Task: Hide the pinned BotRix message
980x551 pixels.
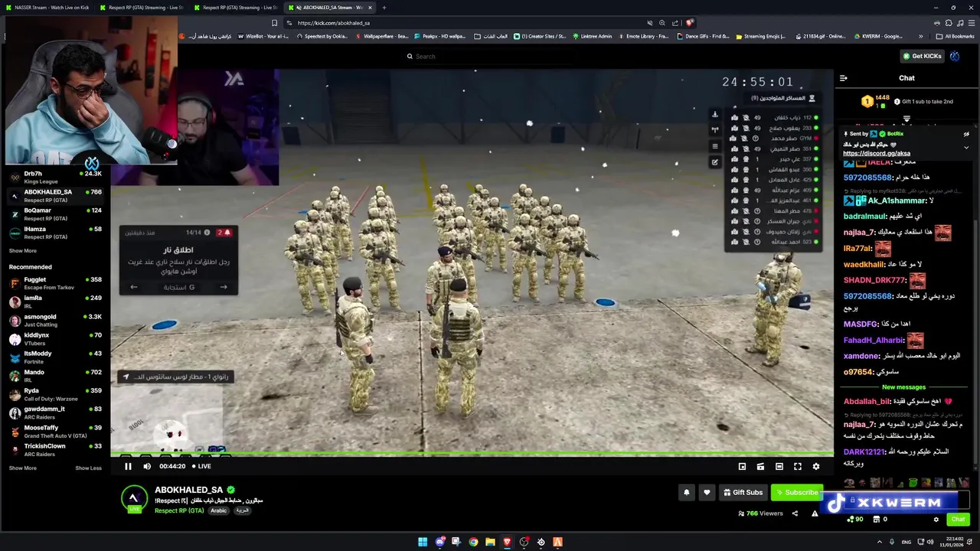Action: click(966, 134)
